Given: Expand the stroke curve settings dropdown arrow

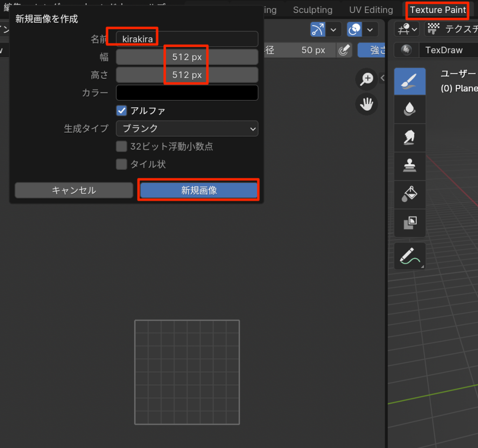Looking at the screenshot, I should [333, 30].
